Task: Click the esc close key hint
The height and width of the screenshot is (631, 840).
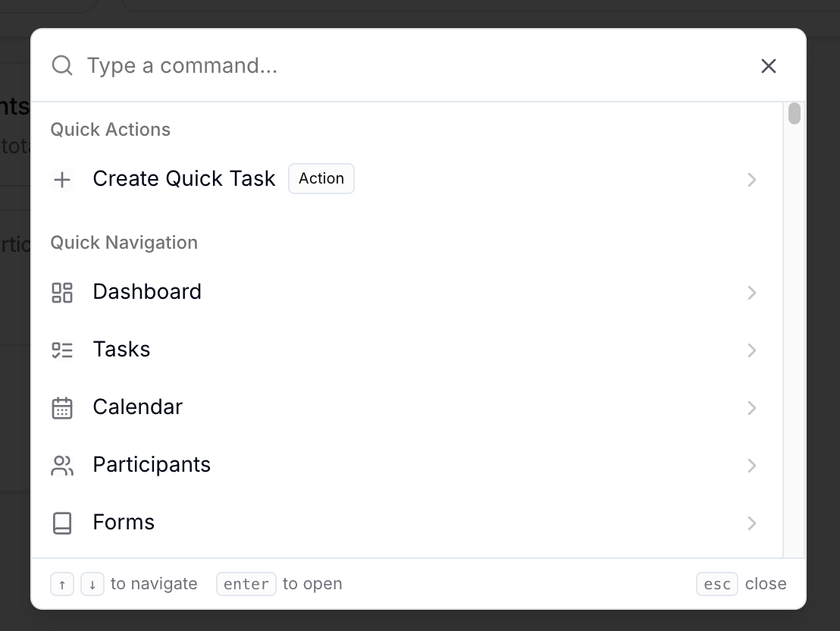Action: [x=716, y=584]
